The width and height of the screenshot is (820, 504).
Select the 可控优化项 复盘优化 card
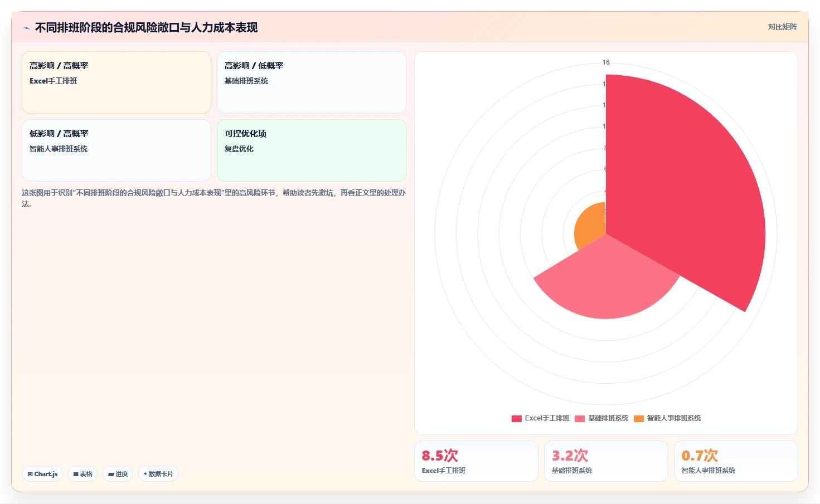[x=312, y=150]
